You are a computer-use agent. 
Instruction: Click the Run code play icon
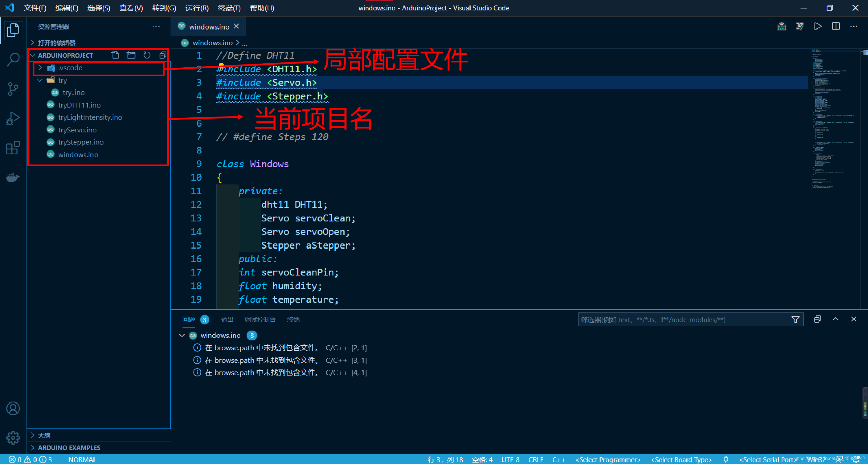(818, 26)
